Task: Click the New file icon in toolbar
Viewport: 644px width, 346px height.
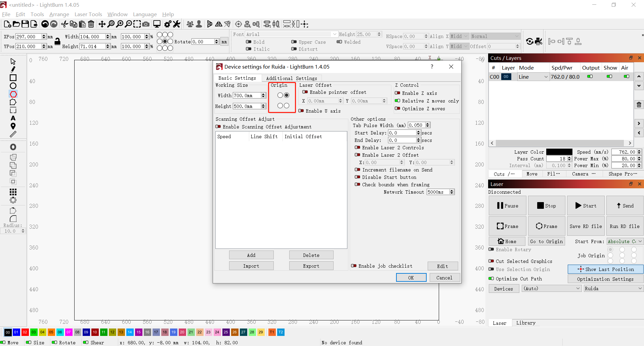Action: [x=7, y=24]
